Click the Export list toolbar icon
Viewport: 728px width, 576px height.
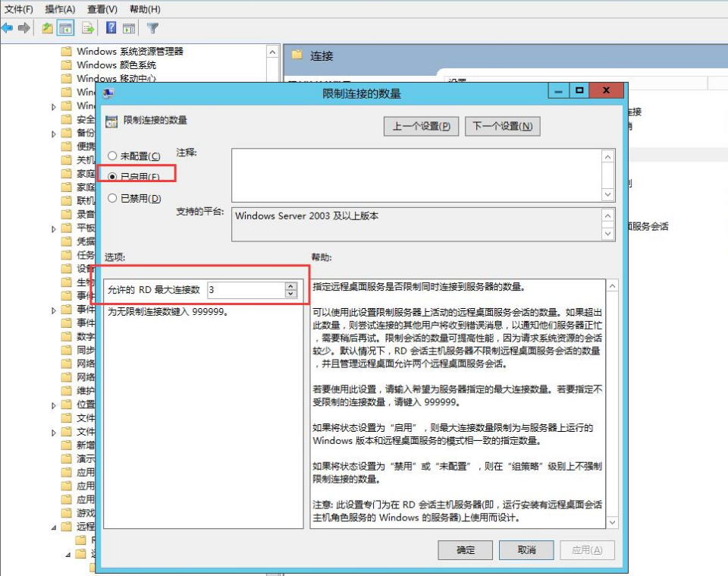88,28
